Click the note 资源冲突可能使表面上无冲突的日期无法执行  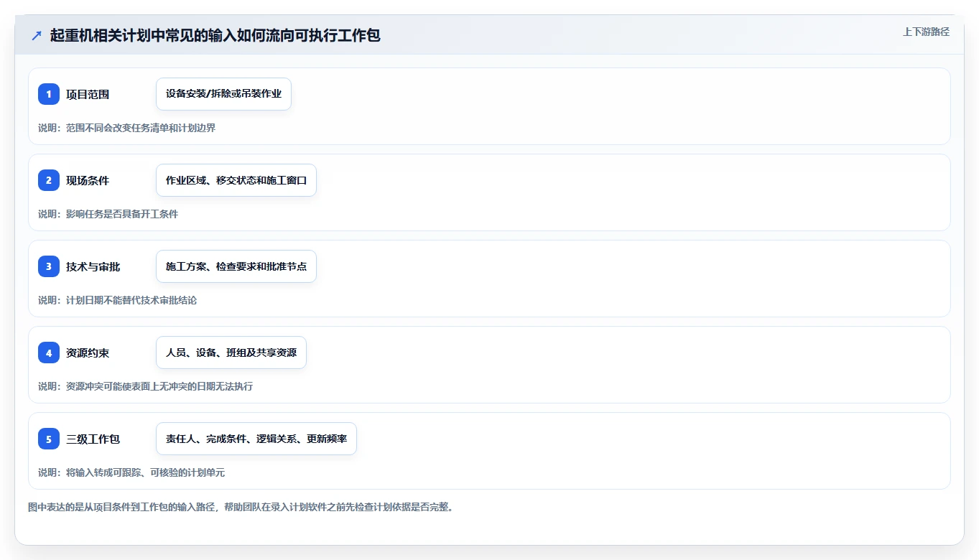tap(146, 386)
